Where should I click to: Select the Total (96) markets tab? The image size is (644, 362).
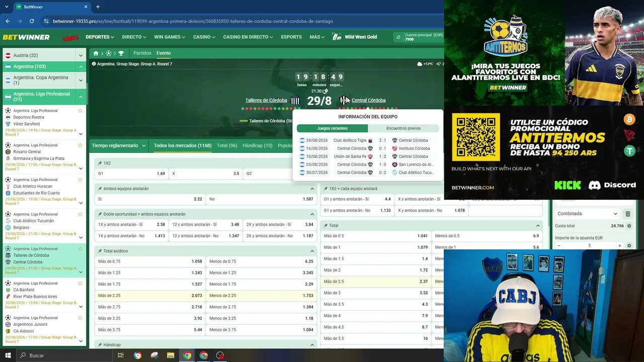[227, 146]
